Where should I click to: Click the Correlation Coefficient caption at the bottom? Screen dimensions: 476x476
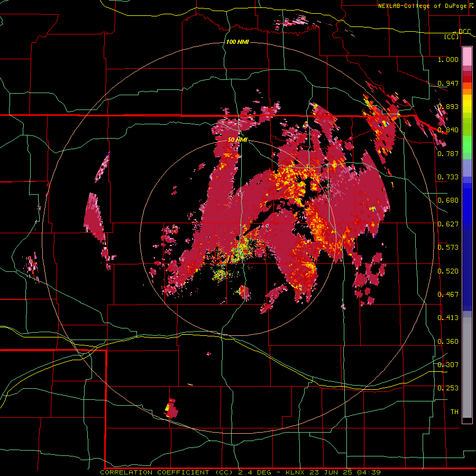(x=240, y=472)
